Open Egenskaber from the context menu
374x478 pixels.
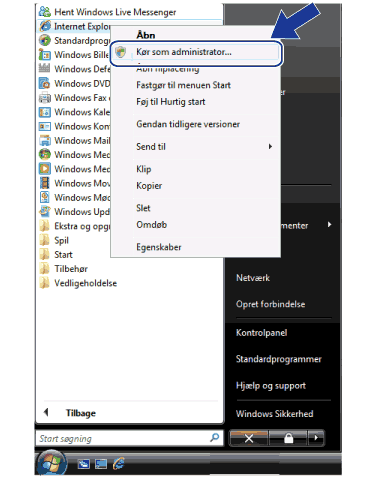(x=159, y=247)
